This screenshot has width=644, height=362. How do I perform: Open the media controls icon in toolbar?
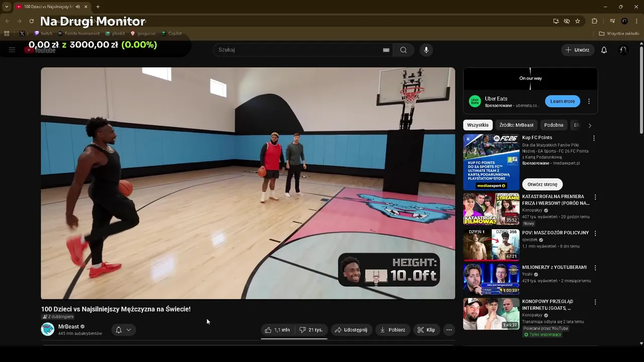click(x=612, y=21)
